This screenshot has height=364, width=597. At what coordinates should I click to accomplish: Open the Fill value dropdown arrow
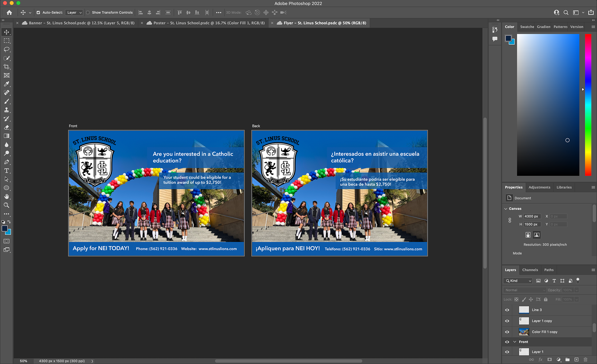pyautogui.click(x=576, y=299)
